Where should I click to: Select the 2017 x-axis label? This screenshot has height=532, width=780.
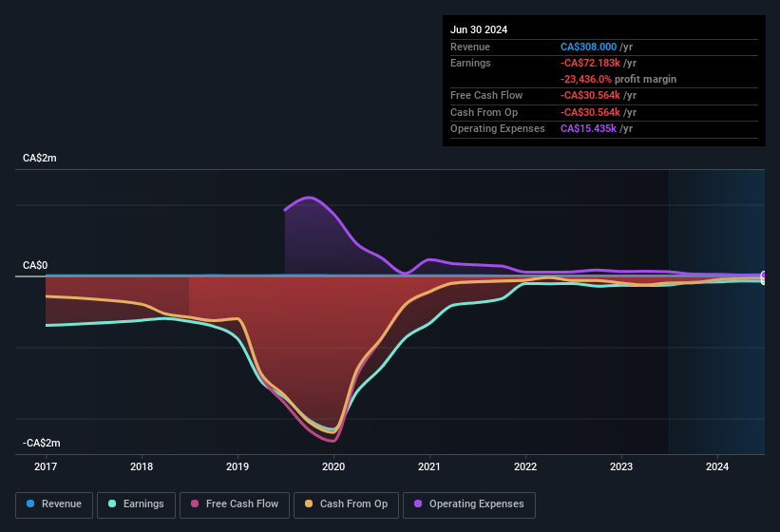click(46, 466)
